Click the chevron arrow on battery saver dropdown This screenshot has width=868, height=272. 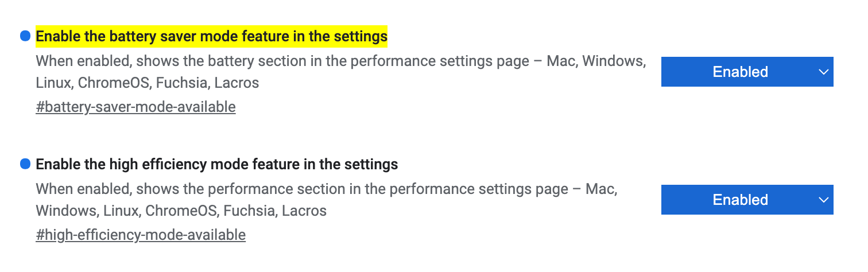coord(824,72)
